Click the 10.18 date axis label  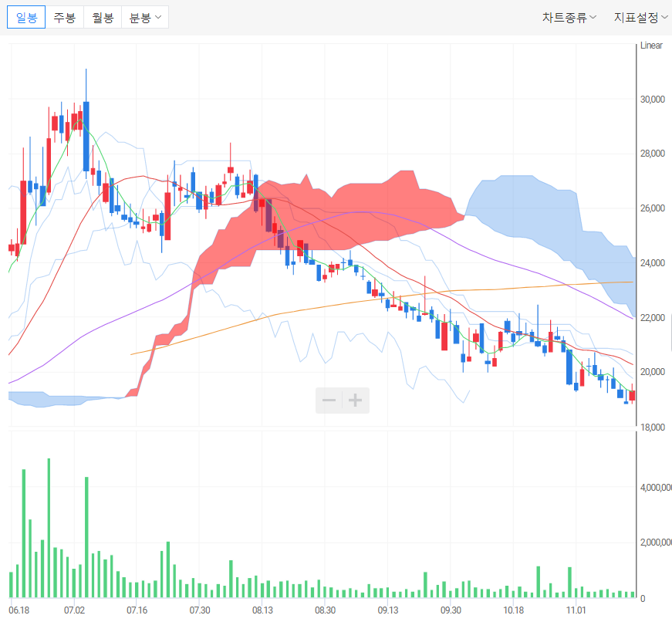click(x=513, y=610)
